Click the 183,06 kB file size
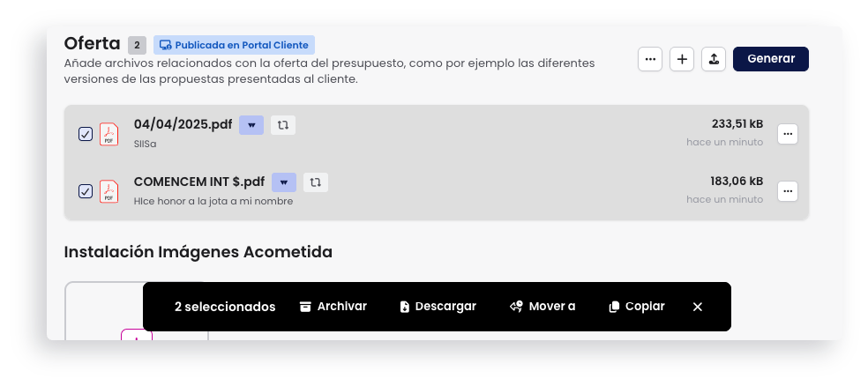The width and height of the screenshot is (868, 386). 737,181
